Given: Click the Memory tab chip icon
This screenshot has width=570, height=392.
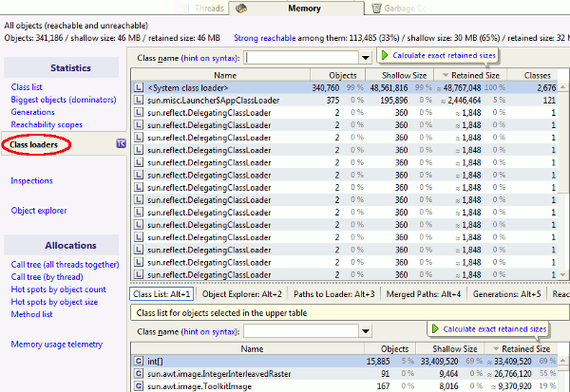Looking at the screenshot, I should (241, 8).
